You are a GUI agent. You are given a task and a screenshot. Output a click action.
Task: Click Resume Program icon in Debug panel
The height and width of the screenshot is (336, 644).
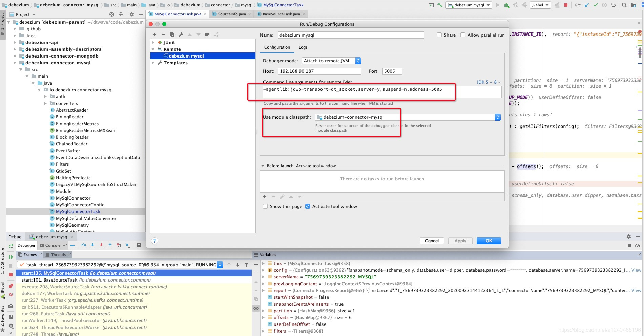11,257
